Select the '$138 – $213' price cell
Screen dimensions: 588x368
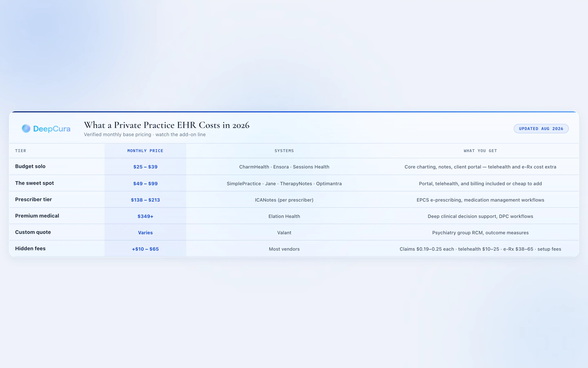click(145, 200)
